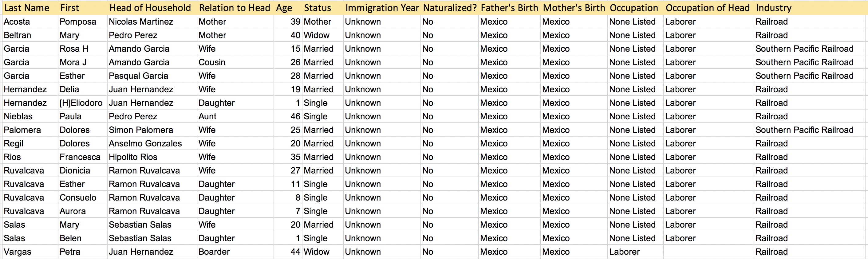The image size is (868, 259).
Task: Click the Occupation of Head header
Action: 708,8
